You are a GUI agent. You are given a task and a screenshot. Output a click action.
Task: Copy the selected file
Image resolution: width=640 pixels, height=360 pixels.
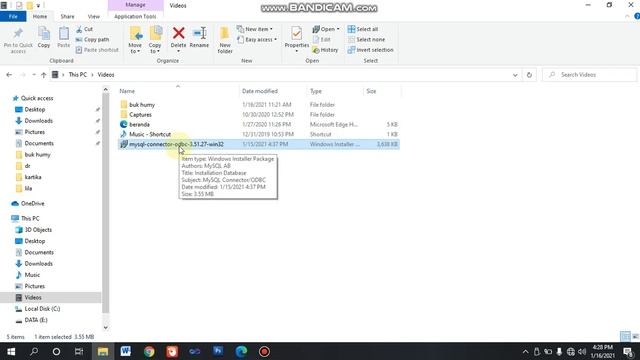pos(44,38)
